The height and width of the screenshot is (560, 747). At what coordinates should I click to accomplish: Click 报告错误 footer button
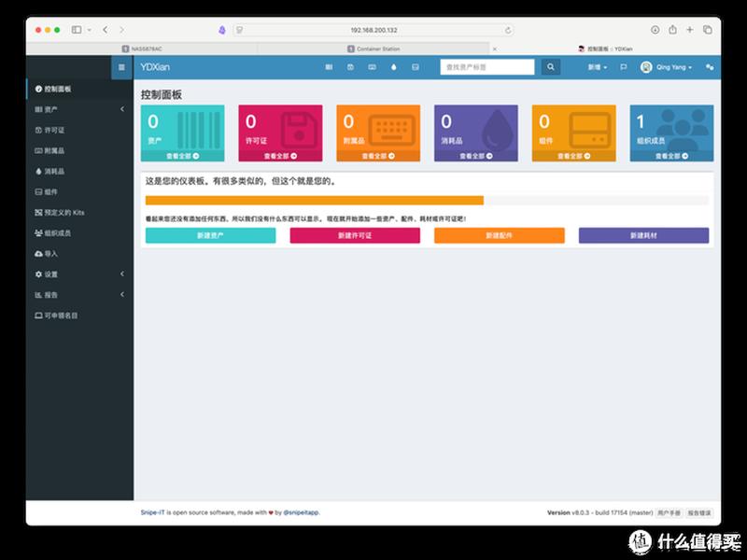tap(699, 512)
